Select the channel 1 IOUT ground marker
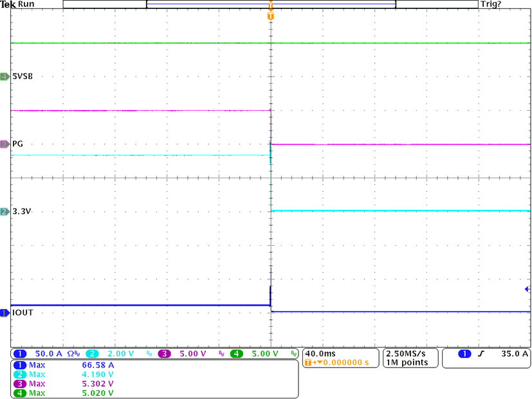532x399 pixels. (5, 313)
